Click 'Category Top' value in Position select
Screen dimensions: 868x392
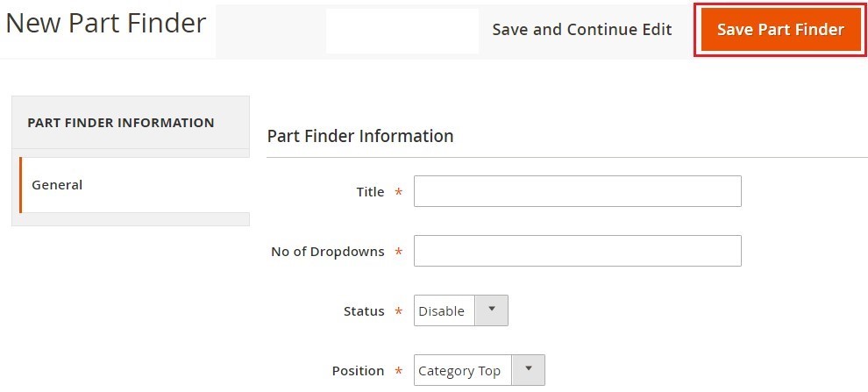459,371
